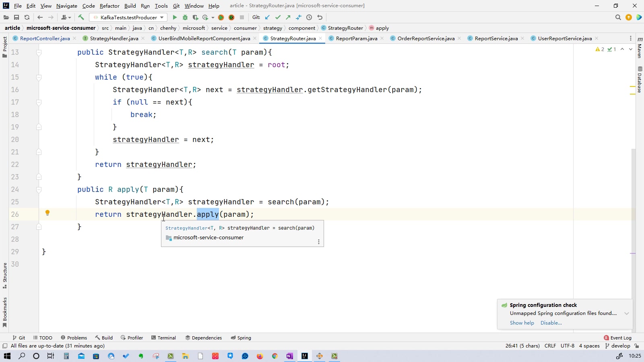Click Show help link in notification
The width and height of the screenshot is (644, 362).
(x=522, y=323)
